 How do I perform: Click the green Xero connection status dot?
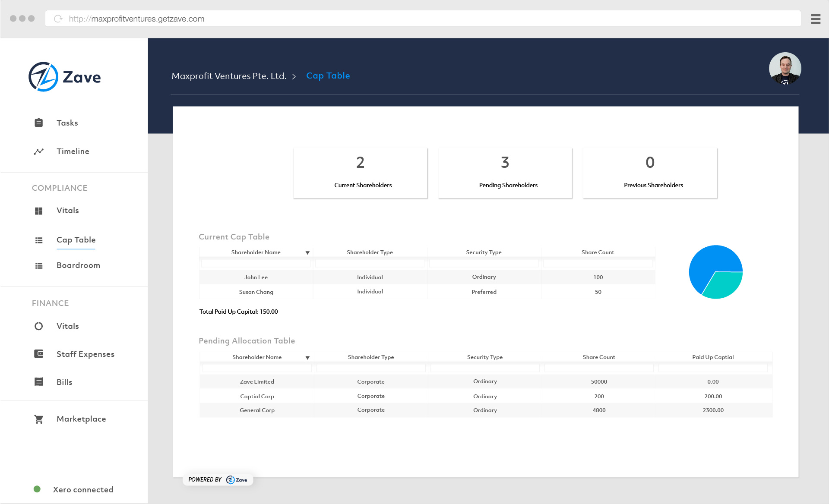click(37, 489)
